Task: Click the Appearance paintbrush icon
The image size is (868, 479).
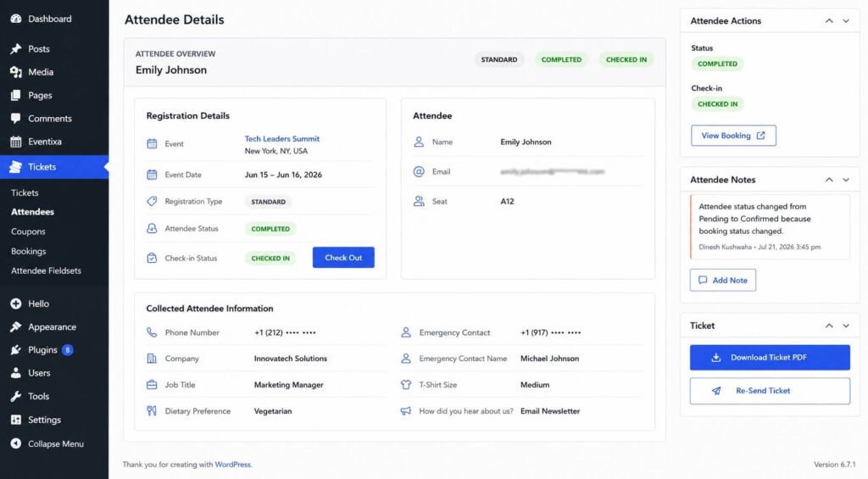Action: pyautogui.click(x=16, y=326)
